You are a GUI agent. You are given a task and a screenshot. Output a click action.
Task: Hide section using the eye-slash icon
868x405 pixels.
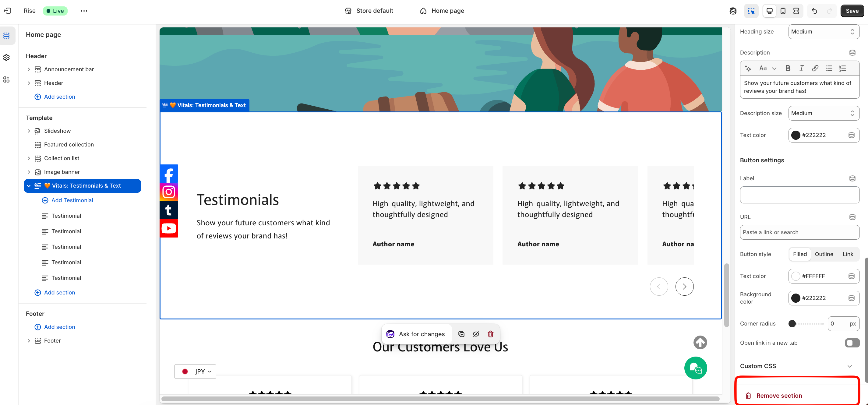tap(476, 334)
